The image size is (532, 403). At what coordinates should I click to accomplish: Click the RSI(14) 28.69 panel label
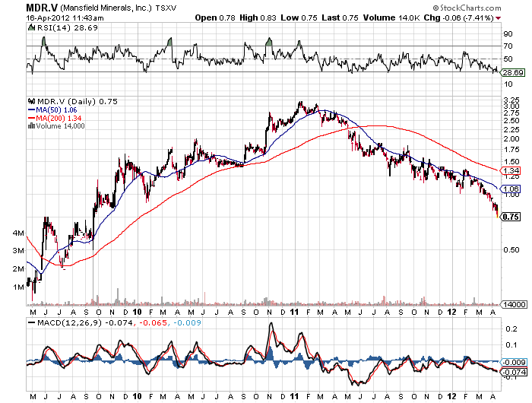67,27
